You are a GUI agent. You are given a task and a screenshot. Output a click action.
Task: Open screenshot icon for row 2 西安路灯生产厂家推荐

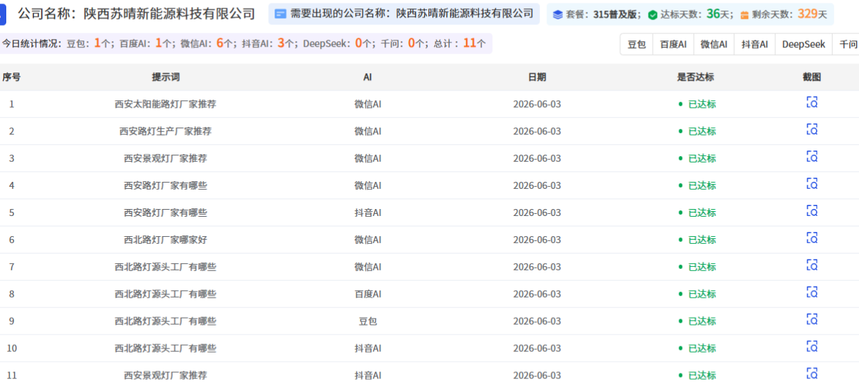point(812,129)
